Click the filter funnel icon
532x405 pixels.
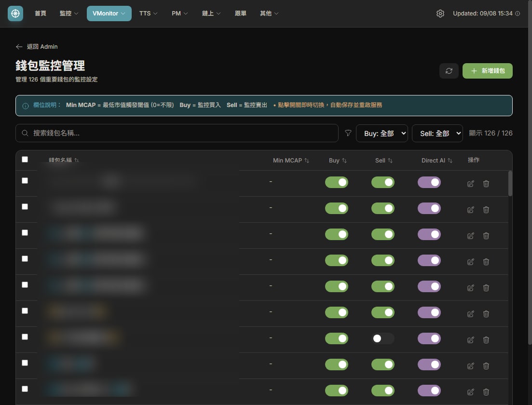click(x=348, y=133)
